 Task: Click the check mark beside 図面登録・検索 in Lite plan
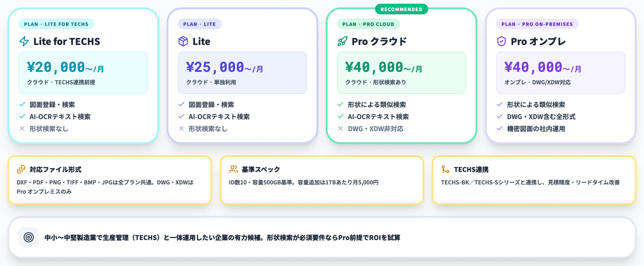click(181, 104)
